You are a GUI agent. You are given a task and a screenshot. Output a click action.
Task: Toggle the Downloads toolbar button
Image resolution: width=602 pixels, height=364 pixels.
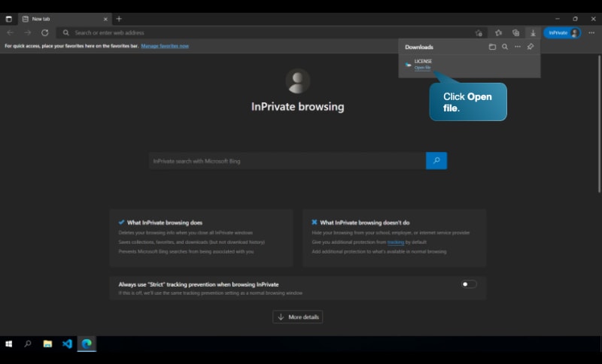coord(533,33)
